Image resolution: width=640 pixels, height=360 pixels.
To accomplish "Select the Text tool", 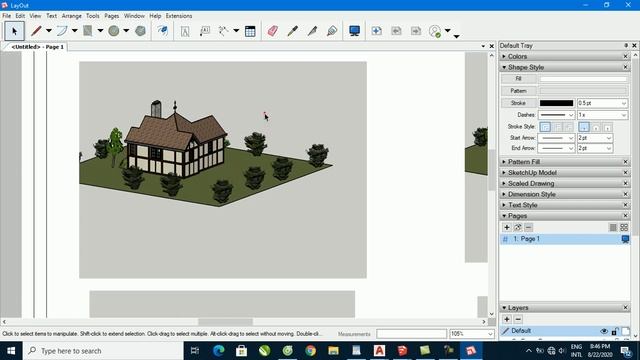I will point(185,31).
